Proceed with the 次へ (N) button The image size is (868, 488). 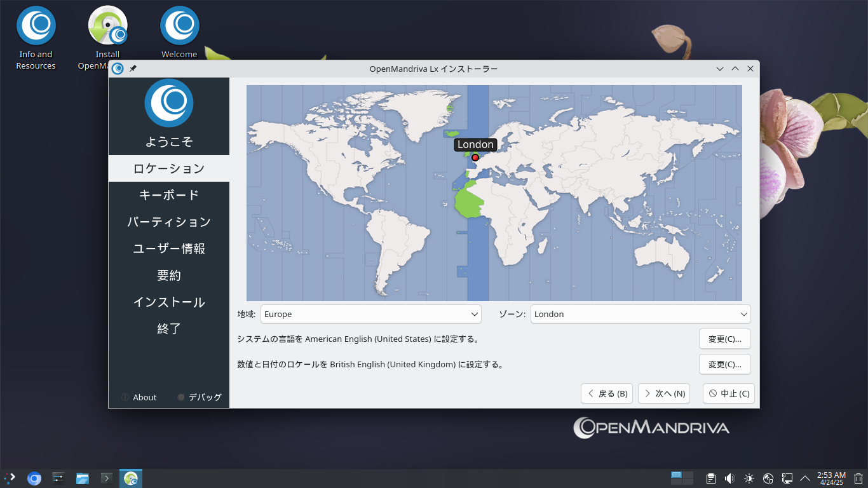664,393
